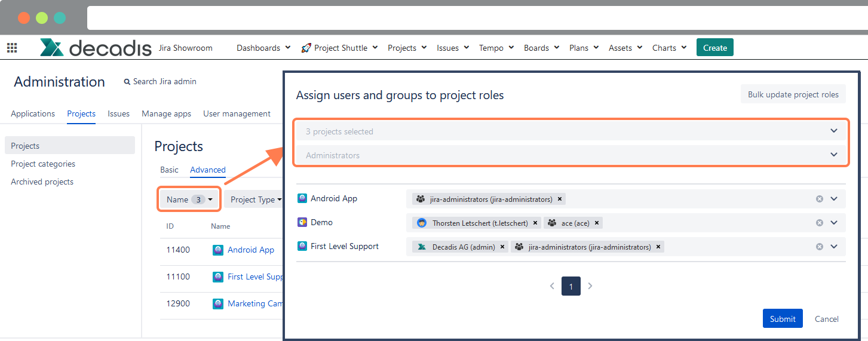
Task: Open the Name filter dropdown
Action: pos(189,199)
